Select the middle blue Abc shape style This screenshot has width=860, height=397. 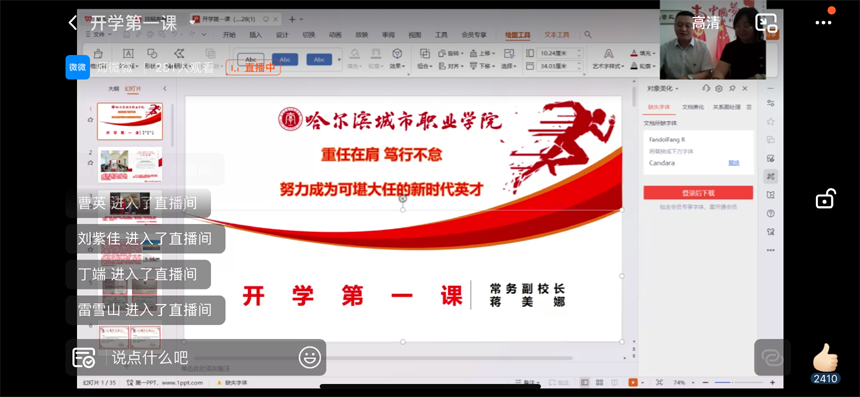click(x=285, y=59)
